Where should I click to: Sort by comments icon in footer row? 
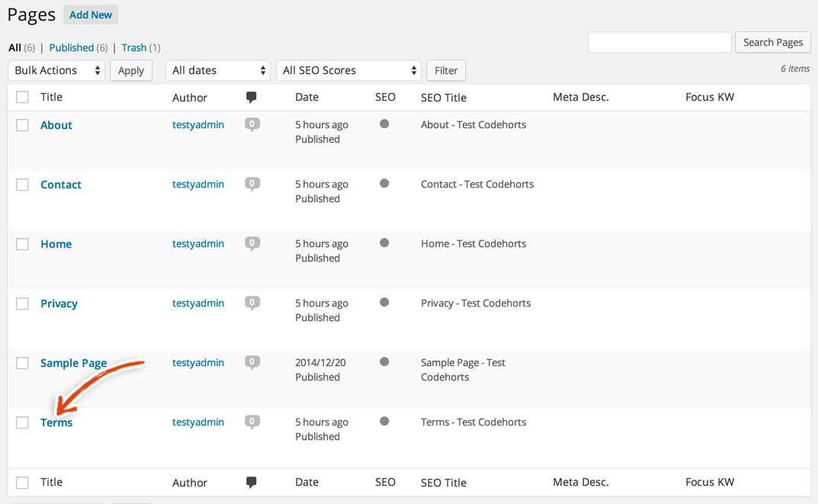point(251,482)
